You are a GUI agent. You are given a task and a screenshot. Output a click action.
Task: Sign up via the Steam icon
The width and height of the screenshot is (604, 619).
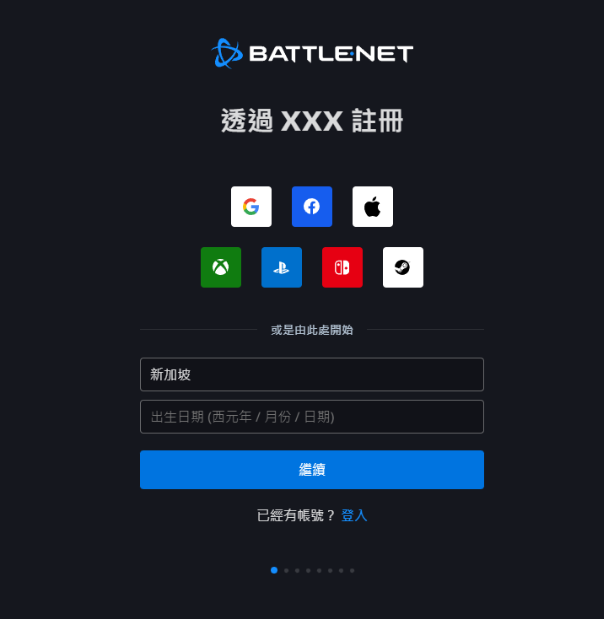403,267
